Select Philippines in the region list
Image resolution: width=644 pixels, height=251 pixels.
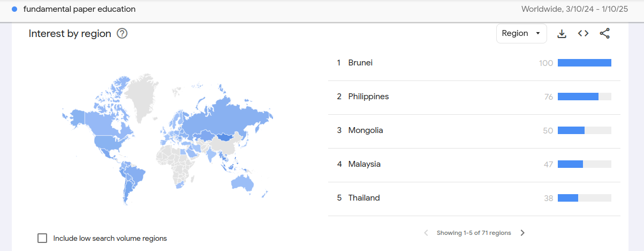pos(474,97)
